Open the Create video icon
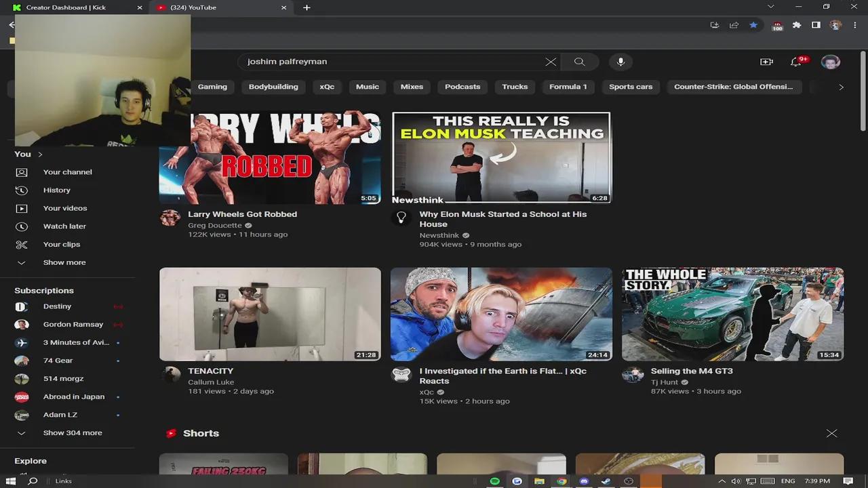The image size is (868, 488). [x=766, y=62]
